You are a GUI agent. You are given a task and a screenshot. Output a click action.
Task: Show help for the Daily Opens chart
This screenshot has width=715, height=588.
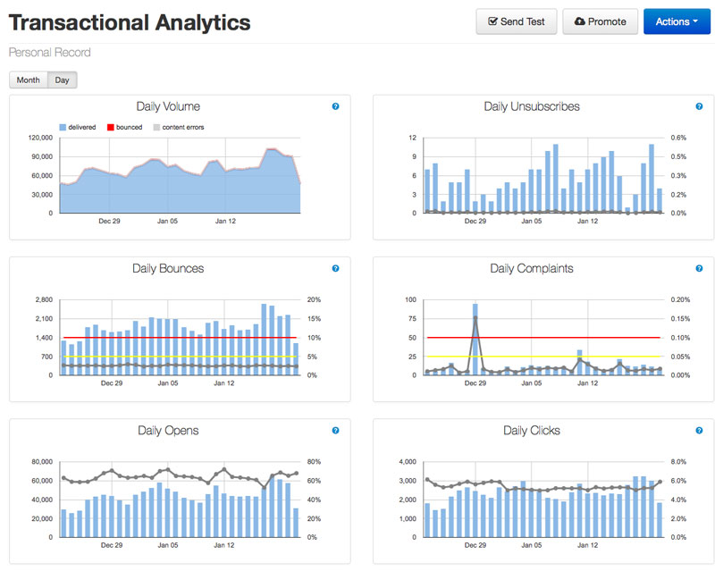[x=335, y=430]
